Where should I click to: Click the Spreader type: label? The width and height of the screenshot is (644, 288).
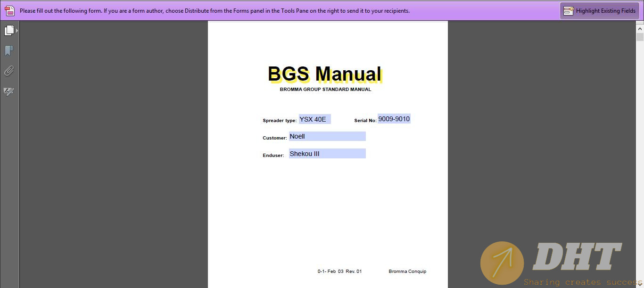coord(280,121)
